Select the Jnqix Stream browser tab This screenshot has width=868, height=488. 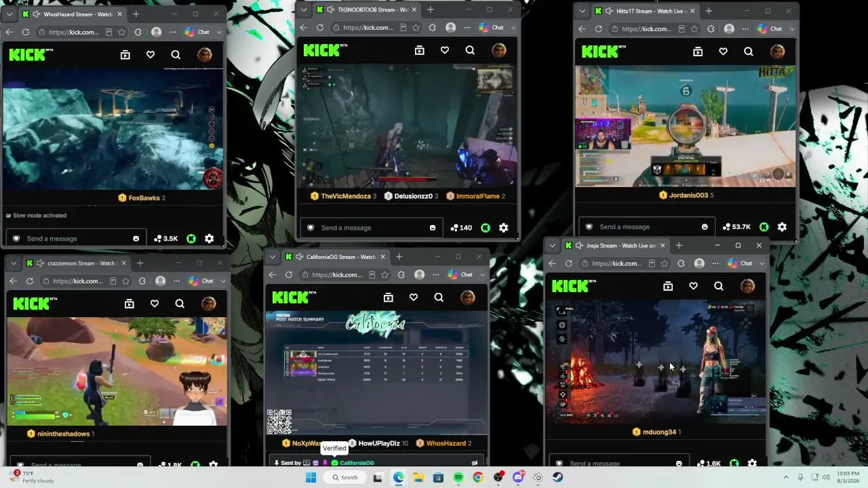tap(615, 245)
